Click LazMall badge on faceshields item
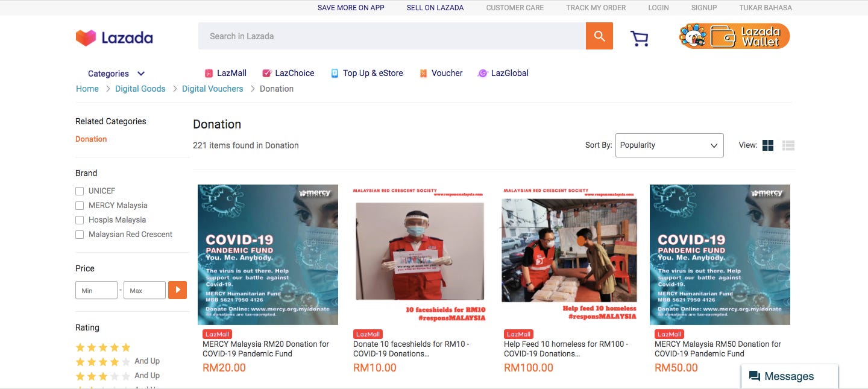 pos(368,334)
